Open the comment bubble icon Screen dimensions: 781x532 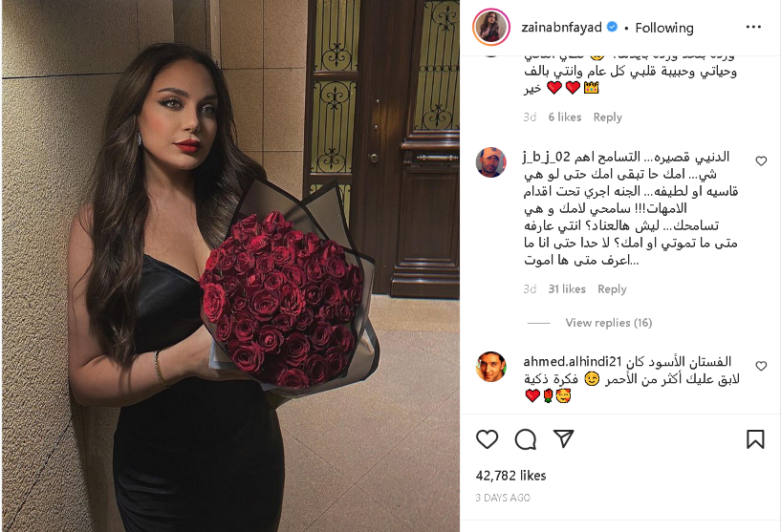(525, 439)
